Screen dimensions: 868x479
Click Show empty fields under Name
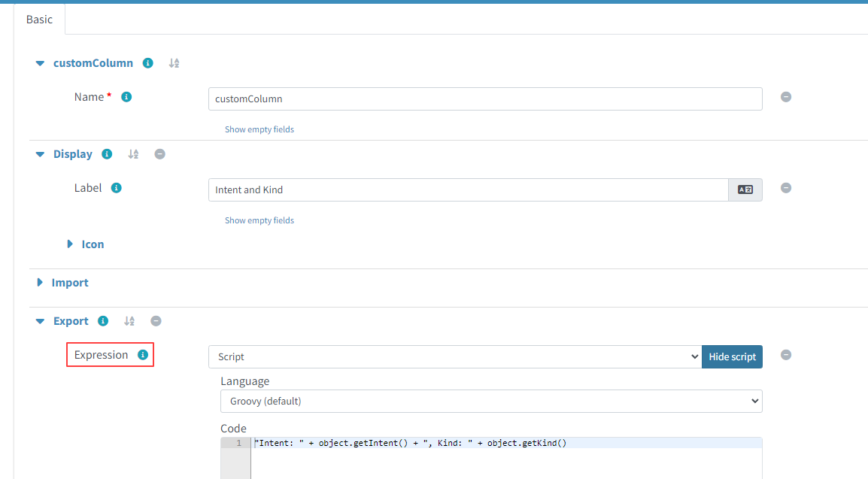click(x=259, y=129)
